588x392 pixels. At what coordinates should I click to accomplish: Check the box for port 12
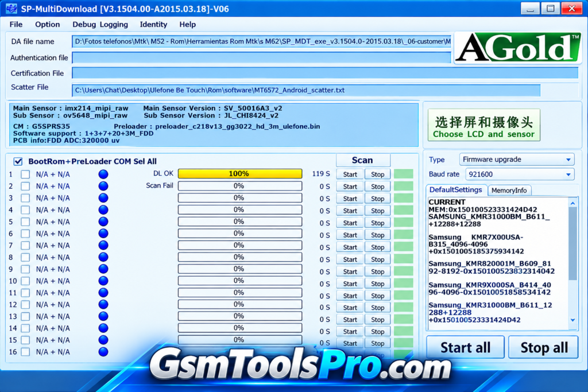(25, 305)
